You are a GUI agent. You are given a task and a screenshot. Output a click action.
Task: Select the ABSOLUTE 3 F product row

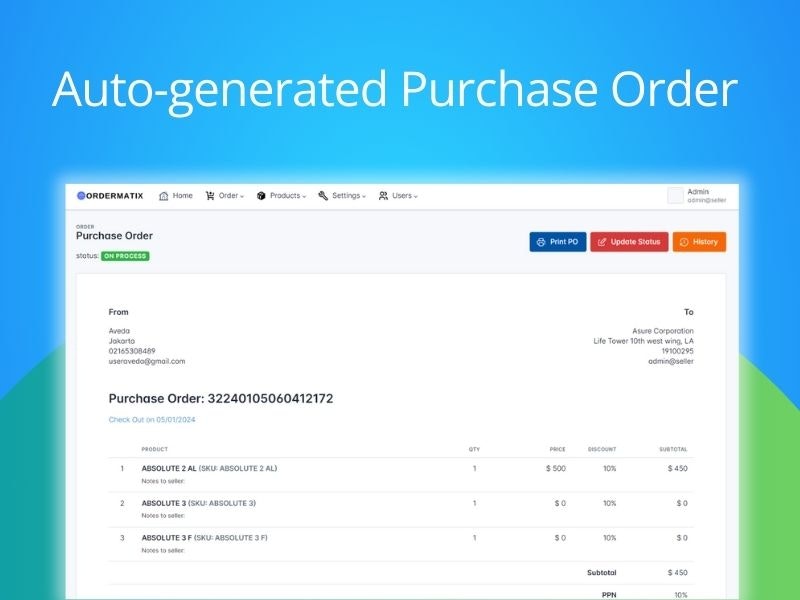click(401, 544)
